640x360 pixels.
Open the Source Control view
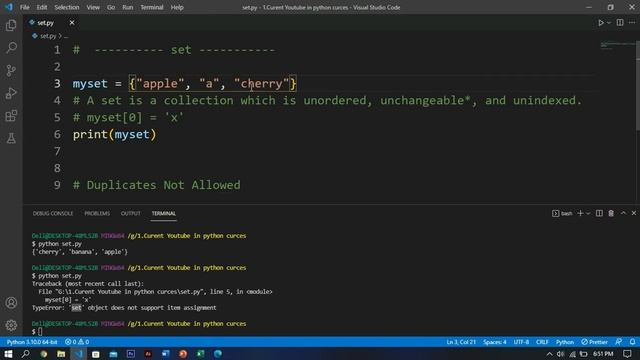(11, 71)
